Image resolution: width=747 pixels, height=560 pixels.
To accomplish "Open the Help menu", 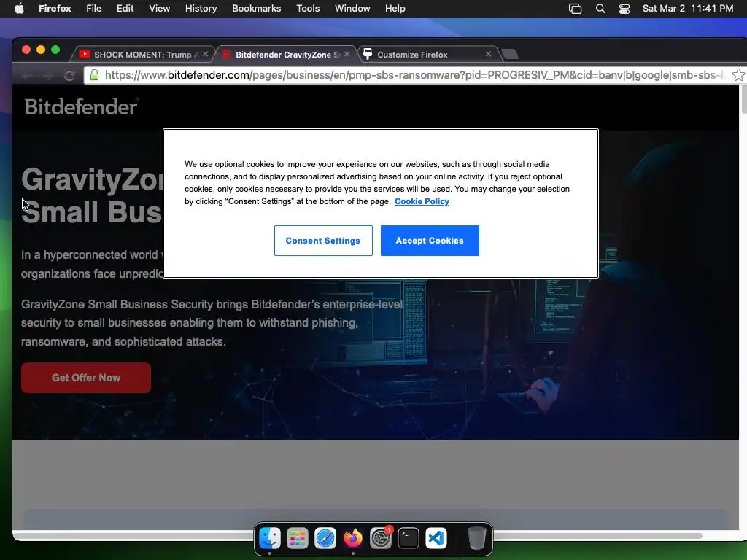I will (x=395, y=9).
